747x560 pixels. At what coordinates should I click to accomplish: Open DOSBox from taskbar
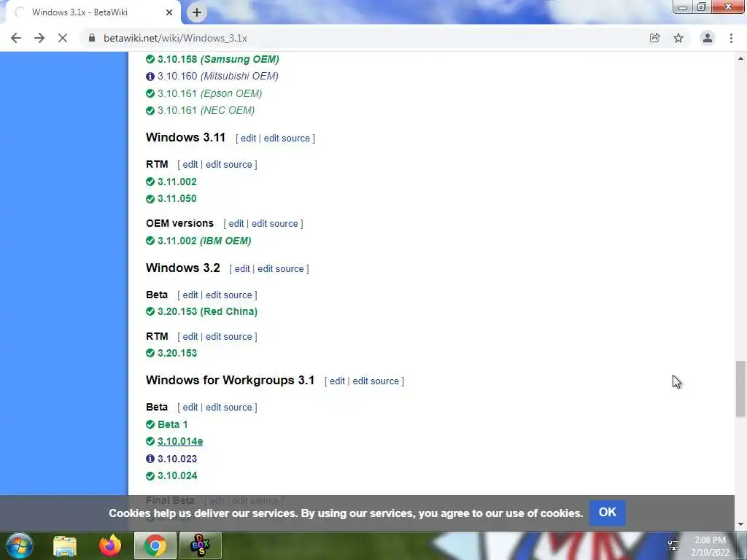(200, 545)
